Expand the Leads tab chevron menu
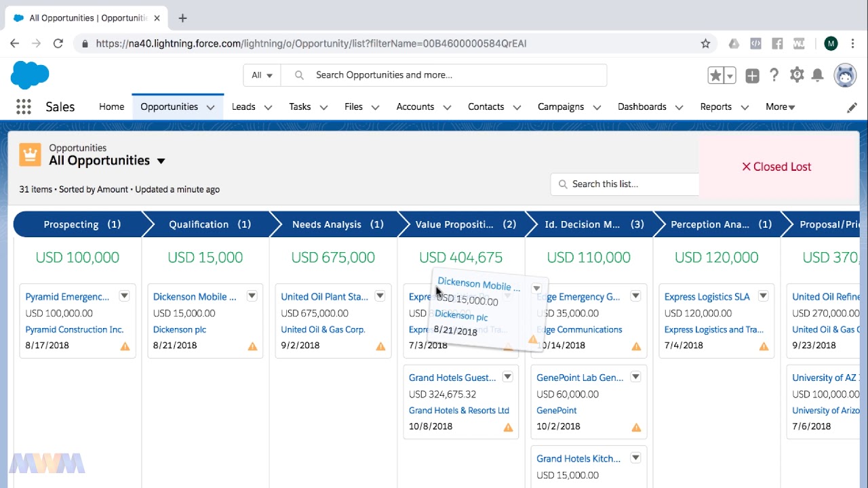Screen dimensions: 868x488 pos(268,107)
